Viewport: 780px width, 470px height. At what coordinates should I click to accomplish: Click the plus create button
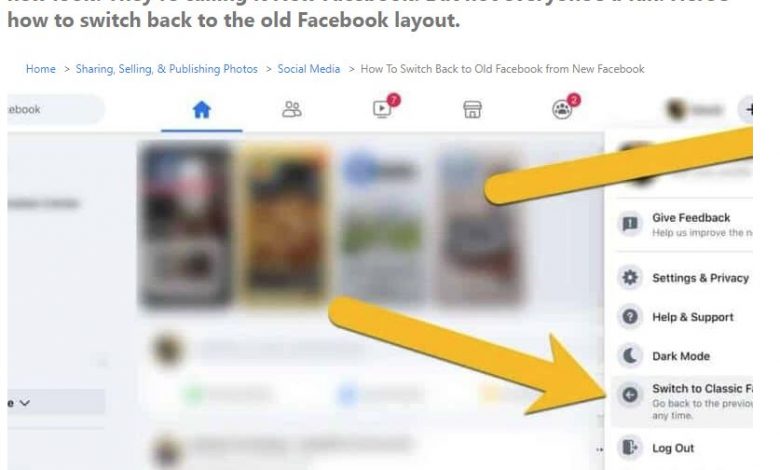tap(746, 109)
